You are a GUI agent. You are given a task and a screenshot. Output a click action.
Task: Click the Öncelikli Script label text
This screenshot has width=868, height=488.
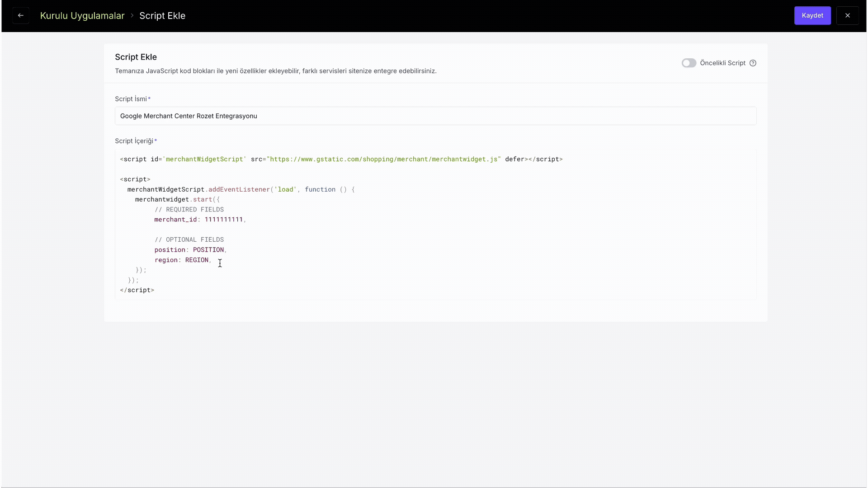(x=722, y=63)
